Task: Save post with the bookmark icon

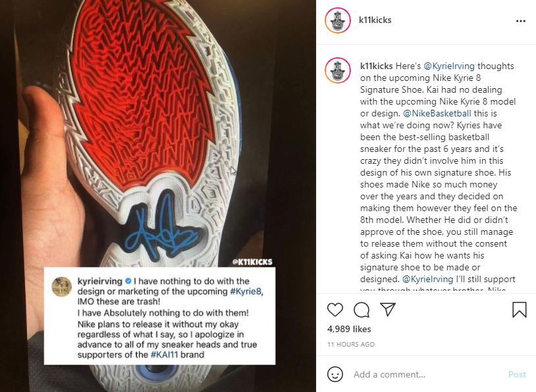Action: [520, 310]
